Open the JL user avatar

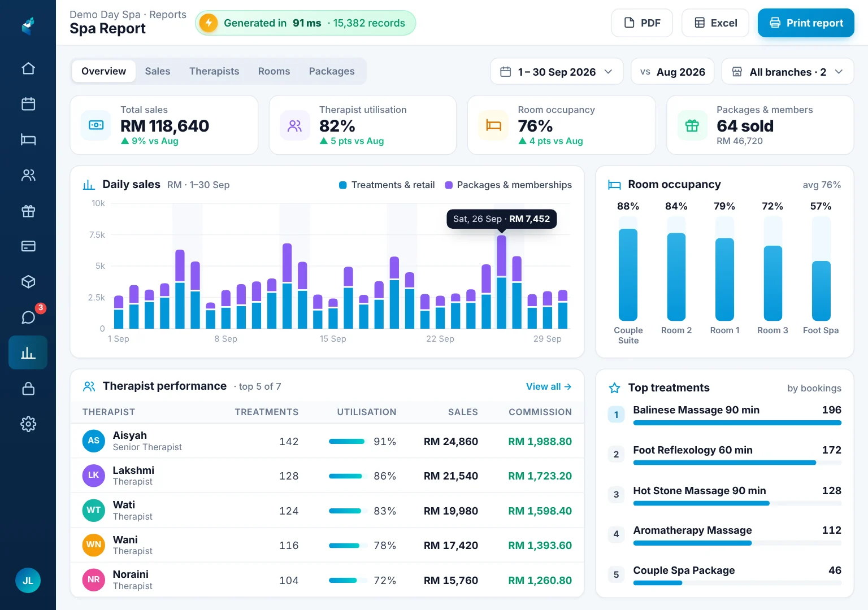[x=28, y=581]
